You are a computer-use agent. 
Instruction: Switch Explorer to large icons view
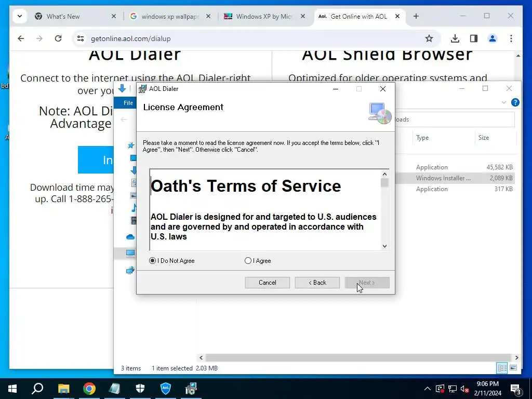(513, 368)
